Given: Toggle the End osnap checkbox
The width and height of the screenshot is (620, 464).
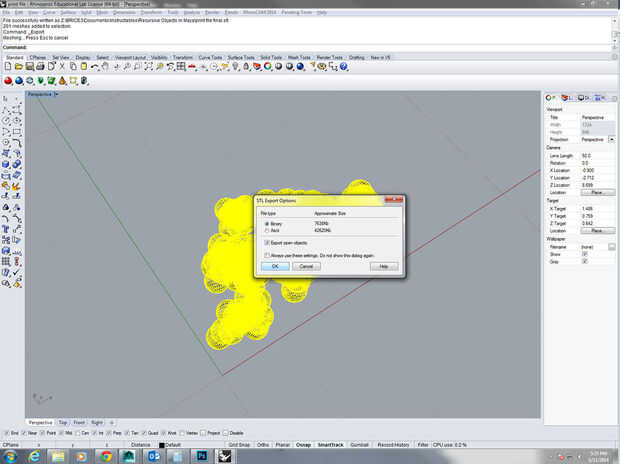Looking at the screenshot, I should [6, 433].
